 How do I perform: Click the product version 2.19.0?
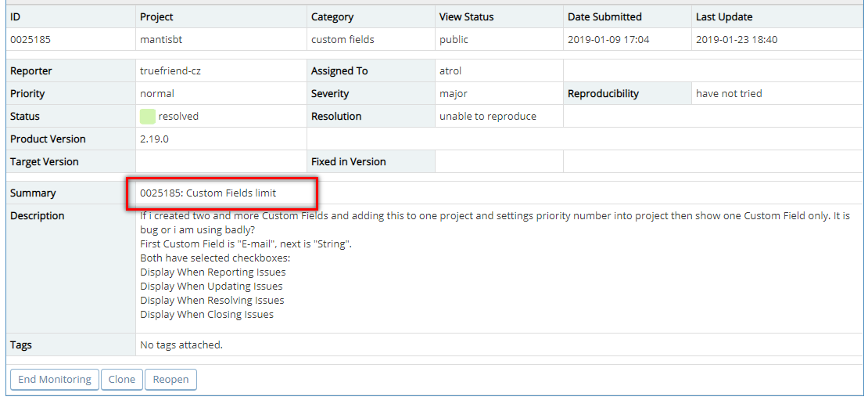click(x=154, y=139)
